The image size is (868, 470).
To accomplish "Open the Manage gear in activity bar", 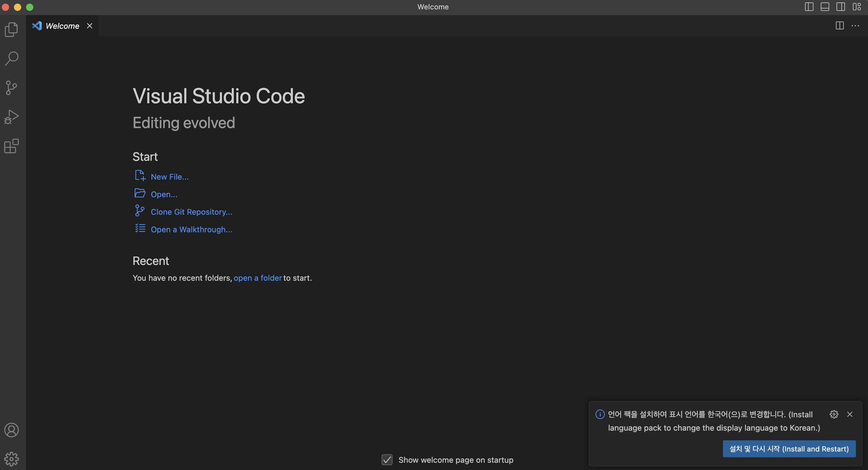I will coord(12,458).
